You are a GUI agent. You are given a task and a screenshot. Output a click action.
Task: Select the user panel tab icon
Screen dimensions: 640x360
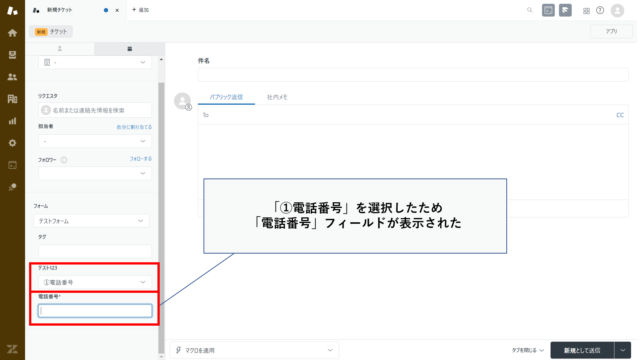pos(60,49)
